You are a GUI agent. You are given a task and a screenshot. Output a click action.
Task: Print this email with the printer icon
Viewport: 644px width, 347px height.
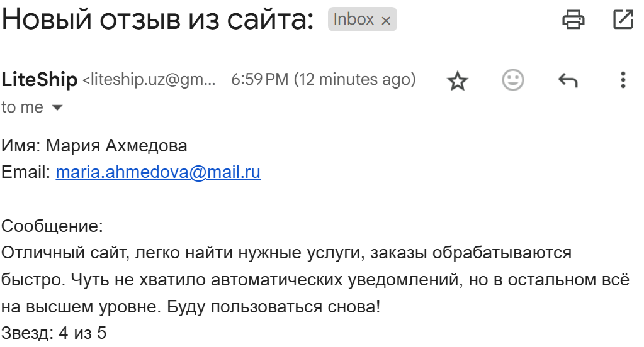point(573,19)
